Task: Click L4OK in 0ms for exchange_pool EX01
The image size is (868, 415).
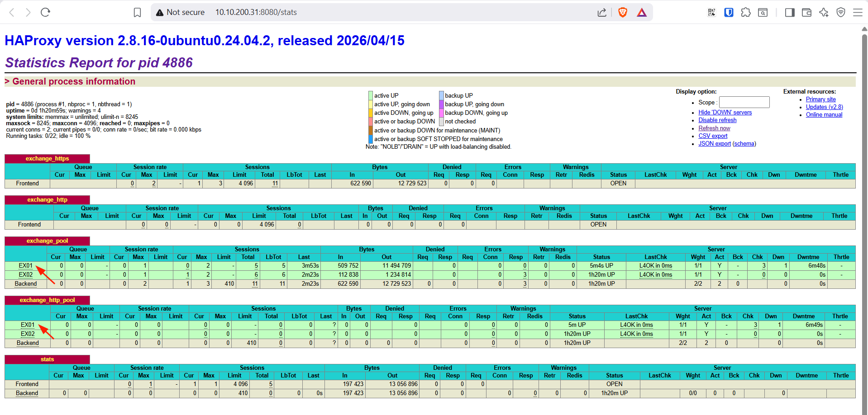Action: point(656,266)
